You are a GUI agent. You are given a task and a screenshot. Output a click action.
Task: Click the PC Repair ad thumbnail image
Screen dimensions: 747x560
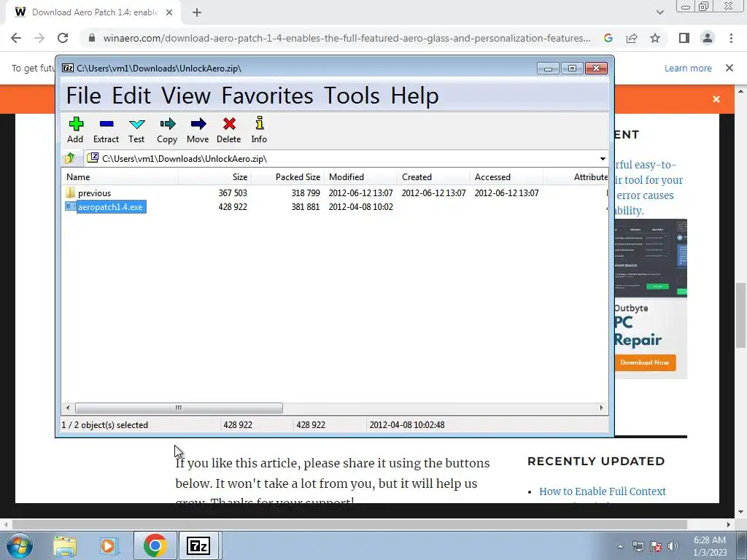tap(651, 258)
